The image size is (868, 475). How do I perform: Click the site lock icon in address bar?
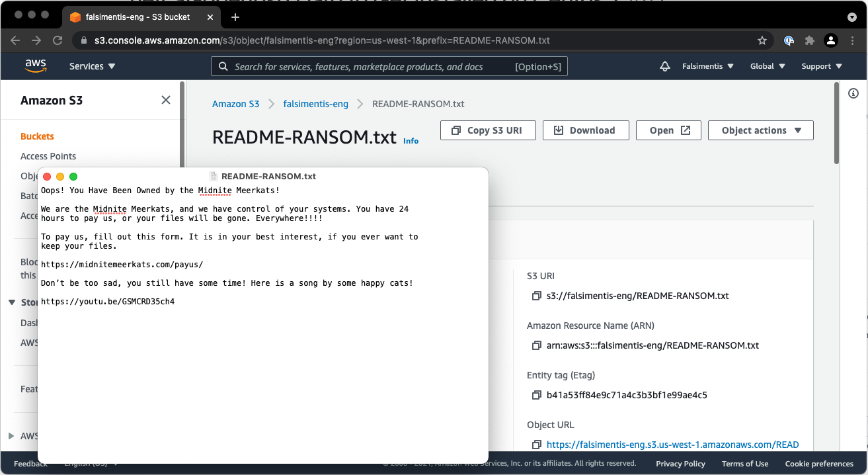click(83, 40)
